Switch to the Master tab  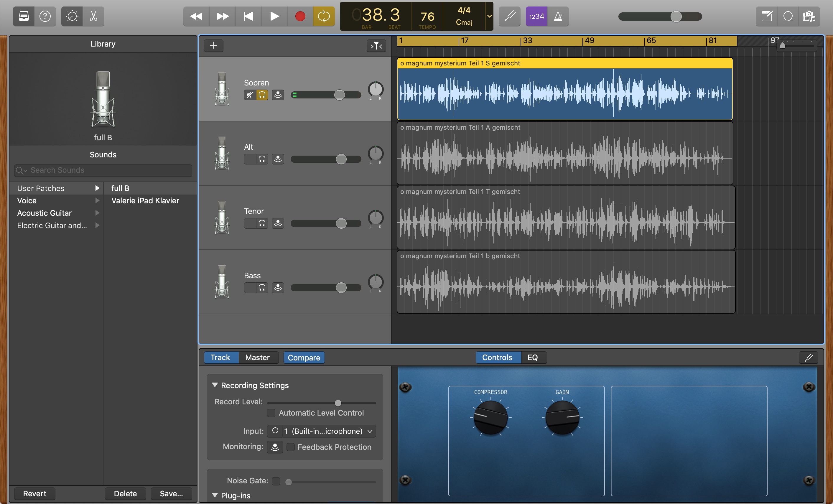tap(257, 357)
